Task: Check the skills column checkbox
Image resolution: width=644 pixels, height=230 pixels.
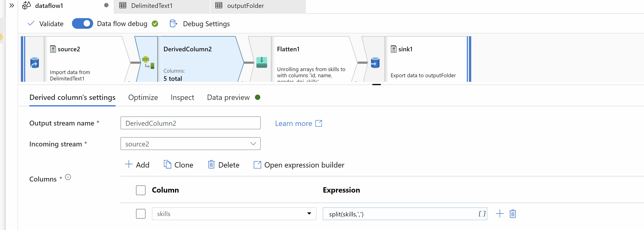Action: click(x=141, y=213)
